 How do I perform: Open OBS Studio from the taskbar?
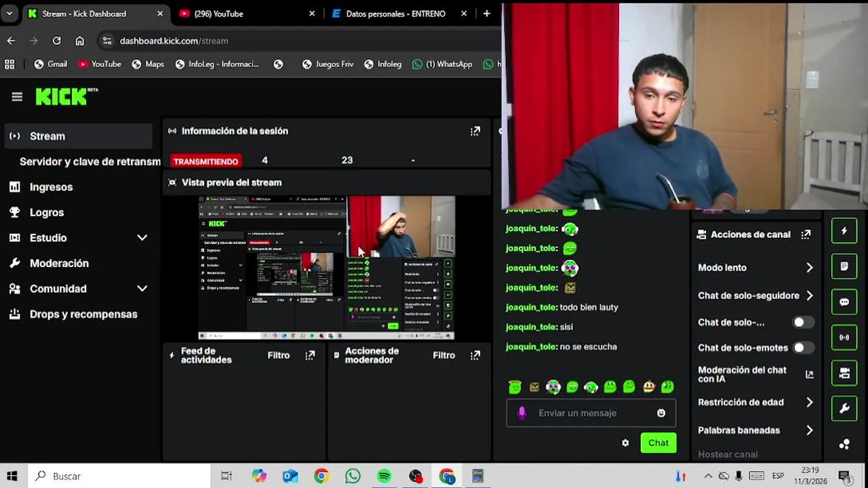click(x=416, y=476)
